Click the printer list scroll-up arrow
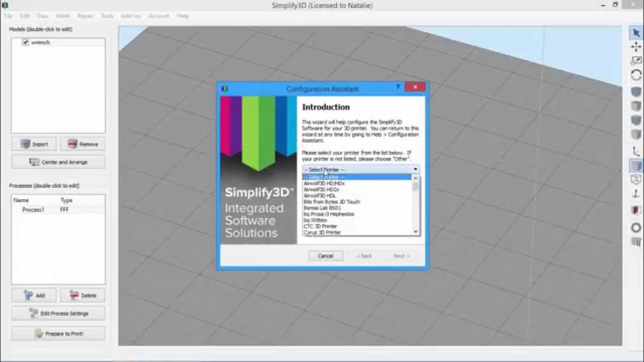The width and height of the screenshot is (644, 362). 416,178
